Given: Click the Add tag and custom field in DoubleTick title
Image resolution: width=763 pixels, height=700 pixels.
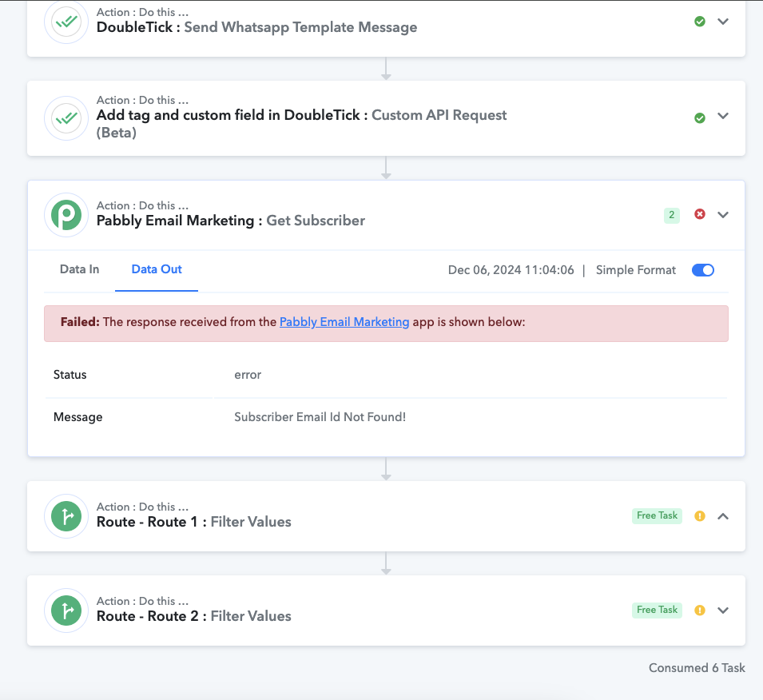Looking at the screenshot, I should coord(301,124).
